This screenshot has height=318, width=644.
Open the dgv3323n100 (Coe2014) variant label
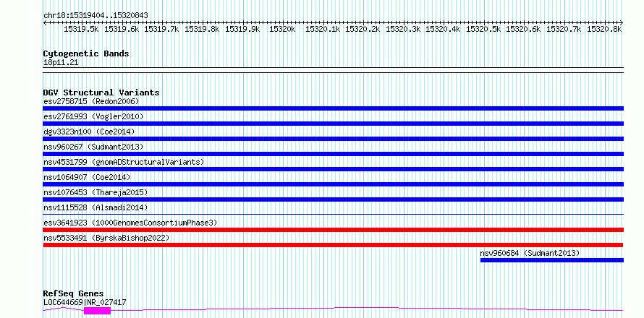pos(89,132)
